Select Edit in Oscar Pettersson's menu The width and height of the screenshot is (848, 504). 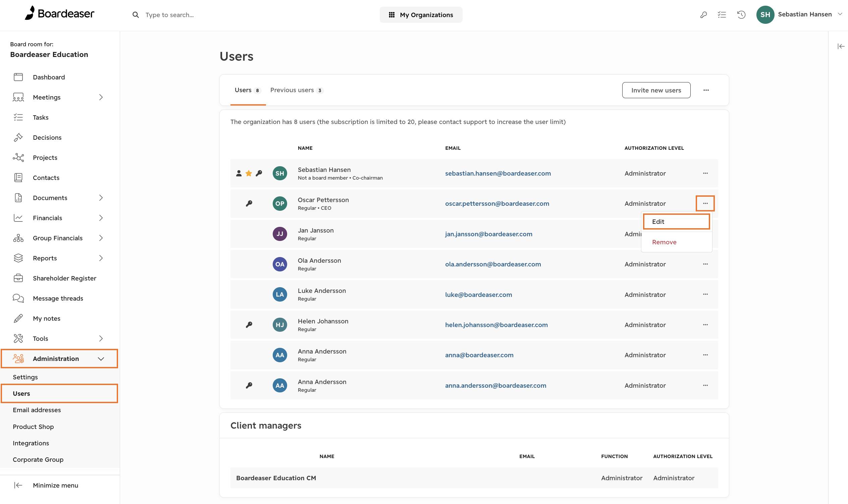676,222
